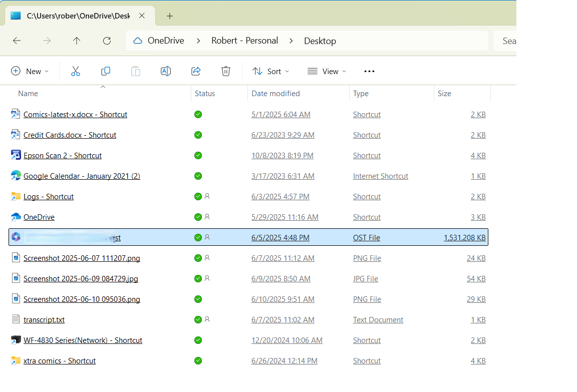Click the Delete trash icon
Screen dimensions: 577x392
[x=226, y=71]
